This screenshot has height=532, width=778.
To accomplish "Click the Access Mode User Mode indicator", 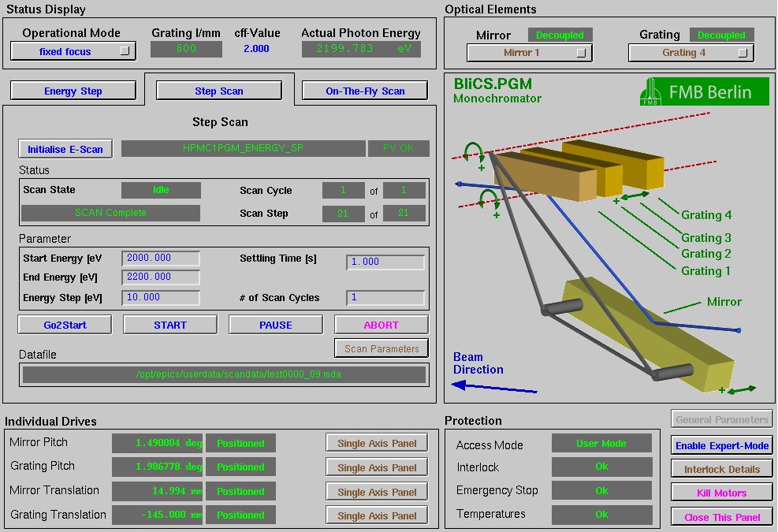I will click(601, 443).
